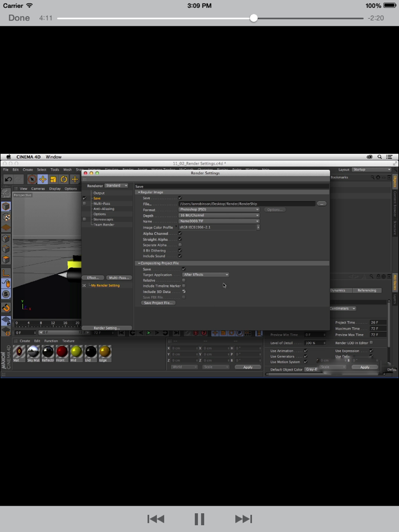The width and height of the screenshot is (399, 532).
Task: Toggle Straight Alpha checkbox
Action: tap(180, 239)
